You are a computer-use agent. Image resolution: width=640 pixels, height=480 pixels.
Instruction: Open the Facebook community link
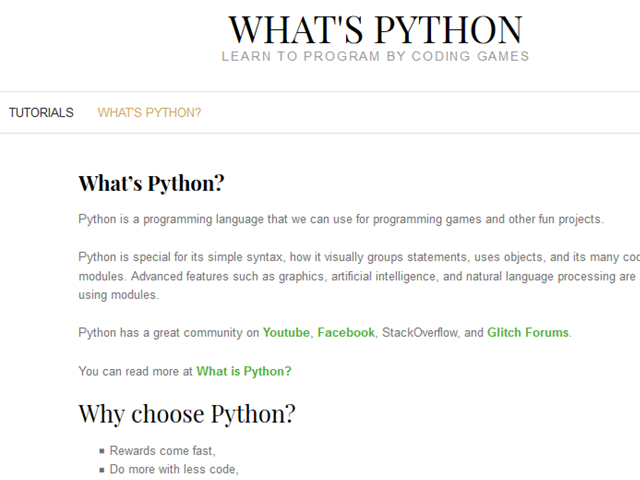(346, 333)
